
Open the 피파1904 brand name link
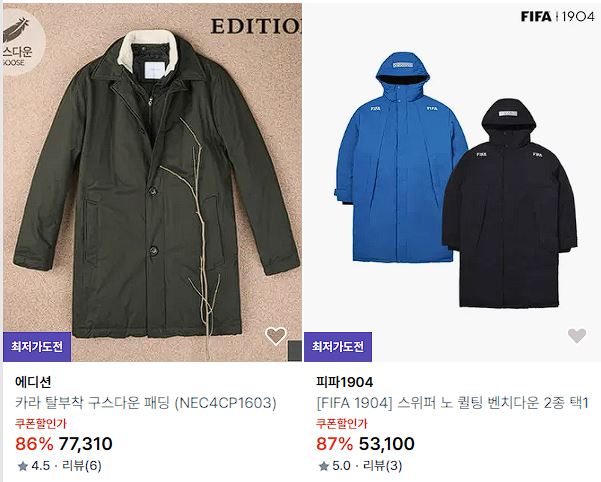[x=345, y=382]
